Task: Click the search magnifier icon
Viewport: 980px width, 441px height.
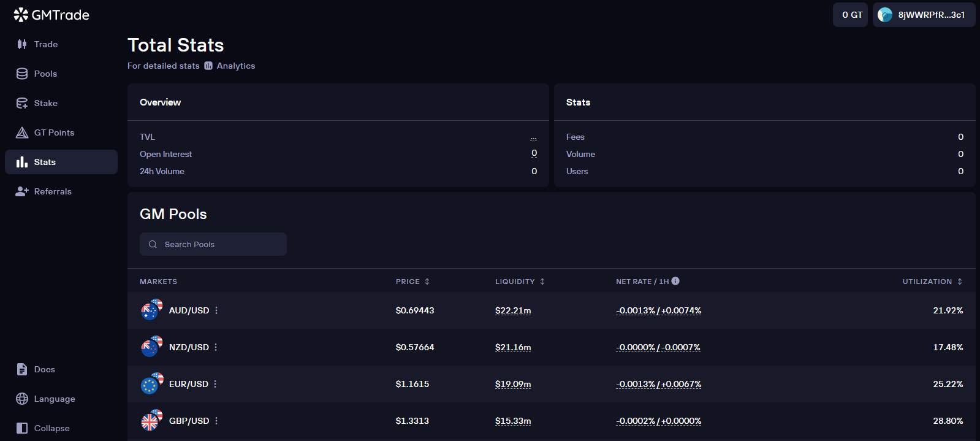Action: 153,244
